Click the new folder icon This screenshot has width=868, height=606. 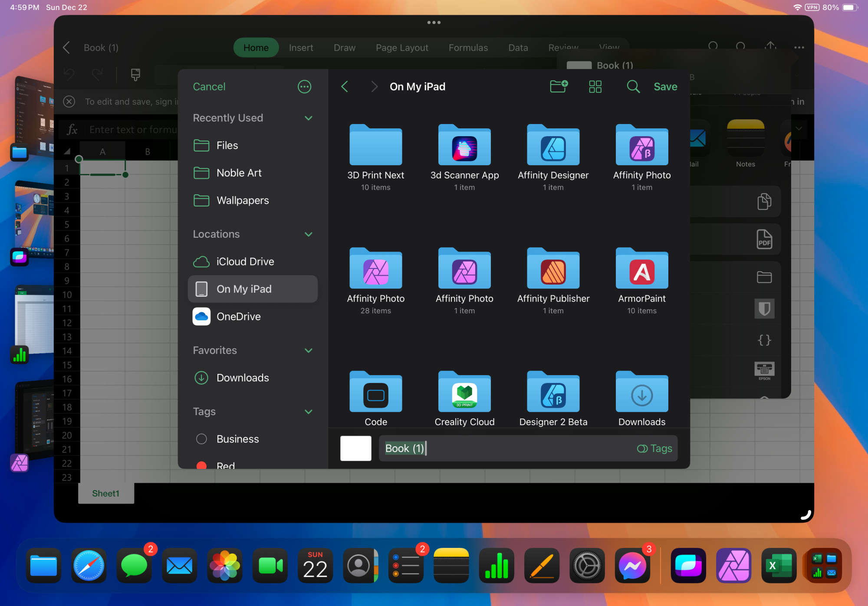559,86
